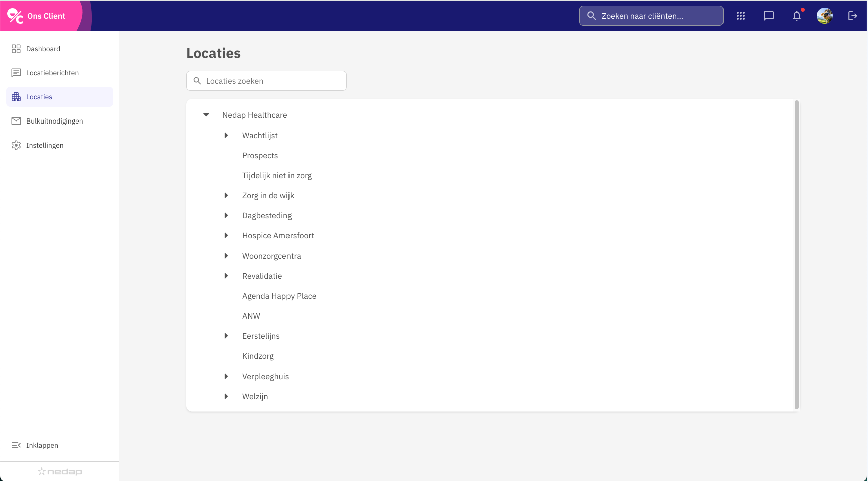Open the apps grid menu icon
Viewport: 868px width, 483px height.
pos(741,16)
